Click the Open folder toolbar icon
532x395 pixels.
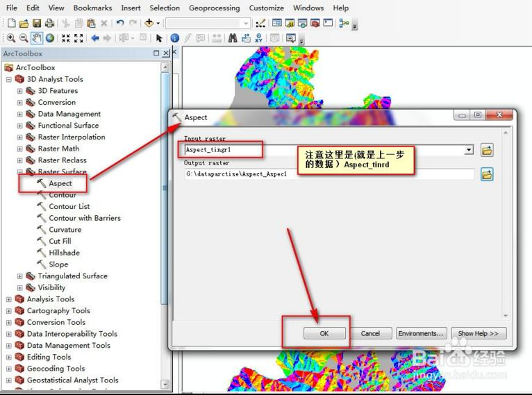(24, 23)
